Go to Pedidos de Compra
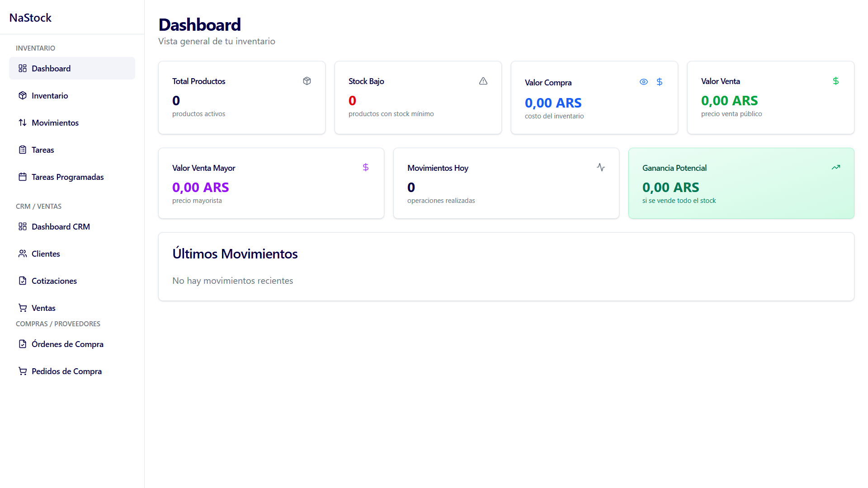Screen dimensions: 868x488 [66, 371]
